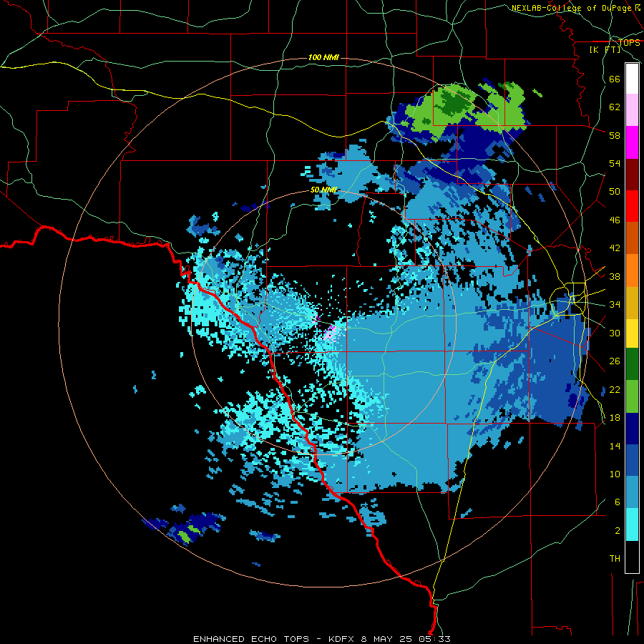Click the [K FT] units label
644x644 pixels.
coord(605,49)
